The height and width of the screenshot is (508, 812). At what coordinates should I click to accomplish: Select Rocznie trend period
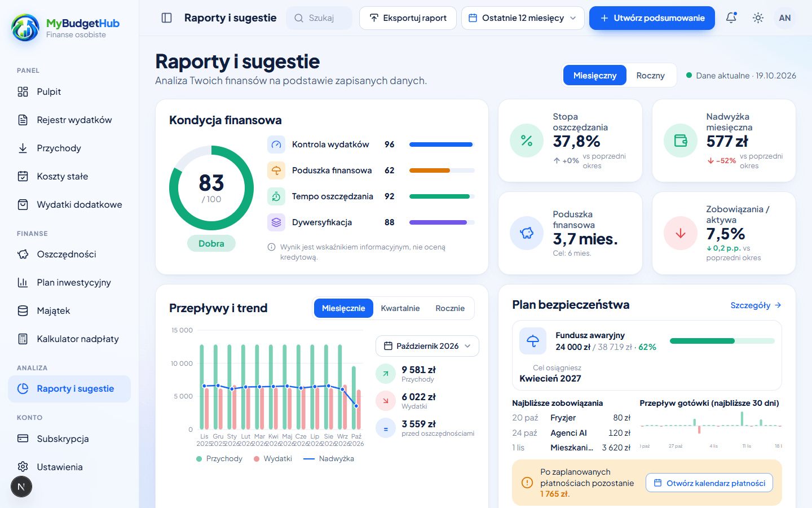450,308
